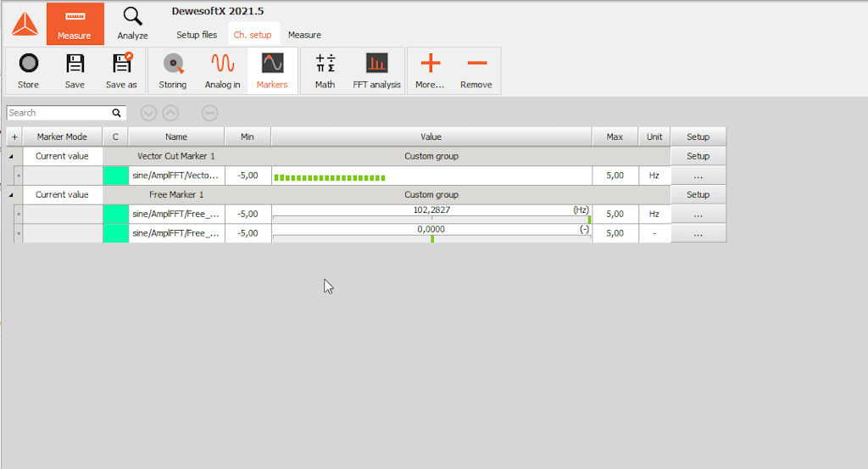Click the plus column header button
The height and width of the screenshot is (469, 868).
click(x=14, y=137)
